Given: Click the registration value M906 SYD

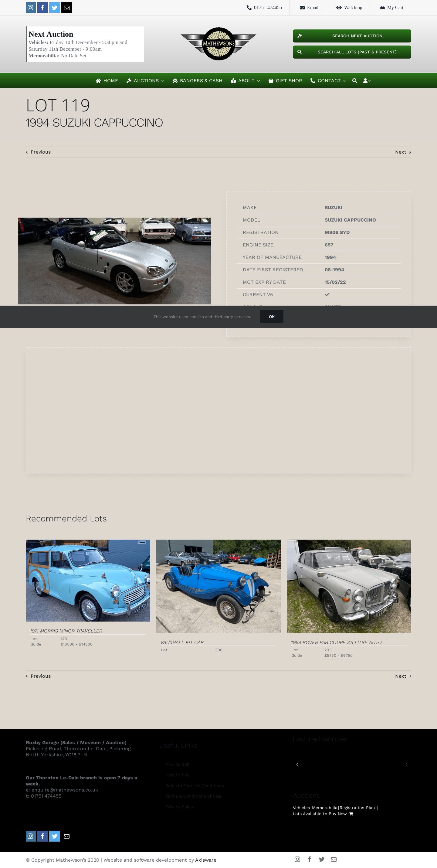Looking at the screenshot, I should pos(337,232).
